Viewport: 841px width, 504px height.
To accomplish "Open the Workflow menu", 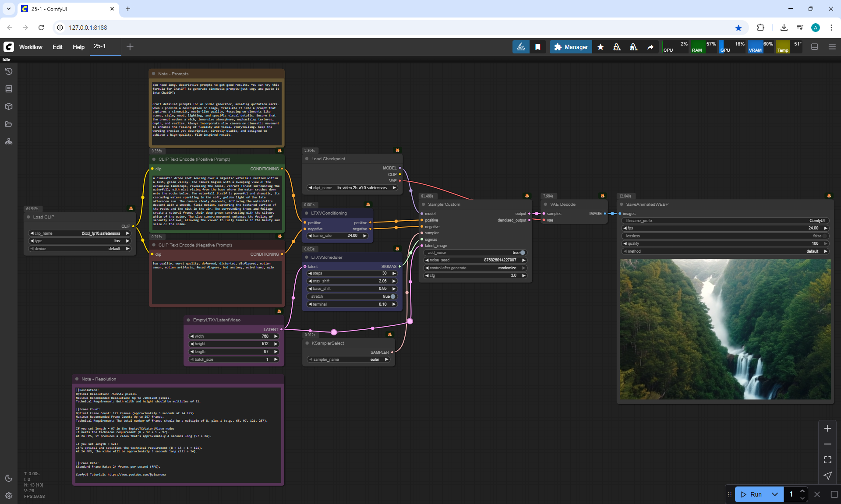I will [31, 47].
